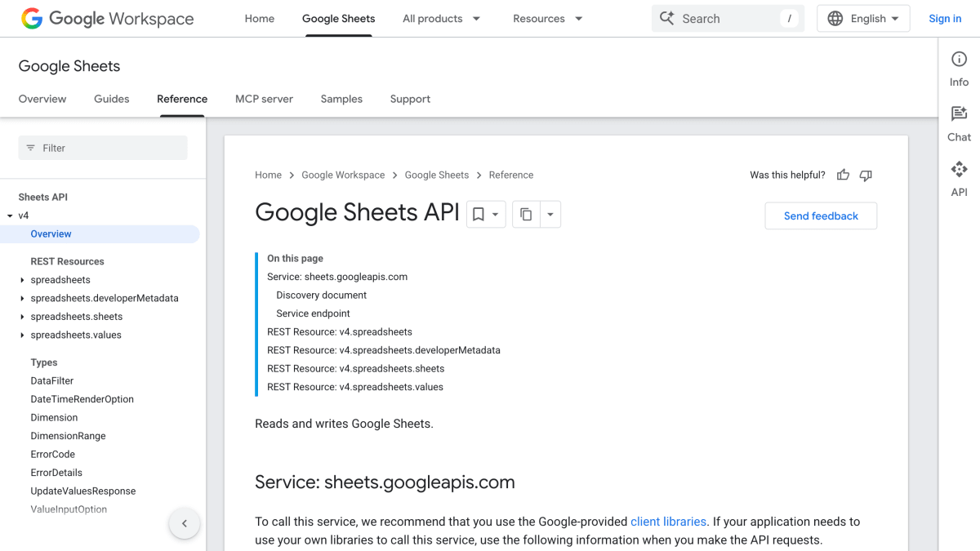
Task: Switch to the Overview tab
Action: pyautogui.click(x=42, y=99)
